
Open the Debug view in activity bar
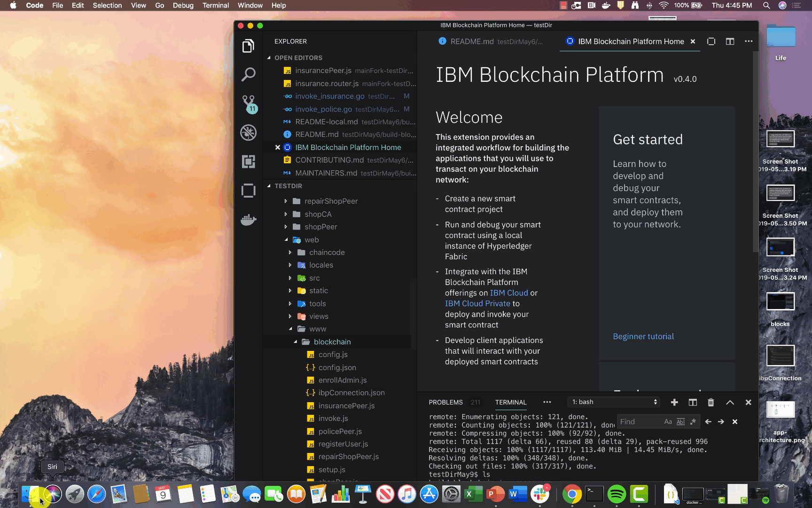click(x=248, y=133)
